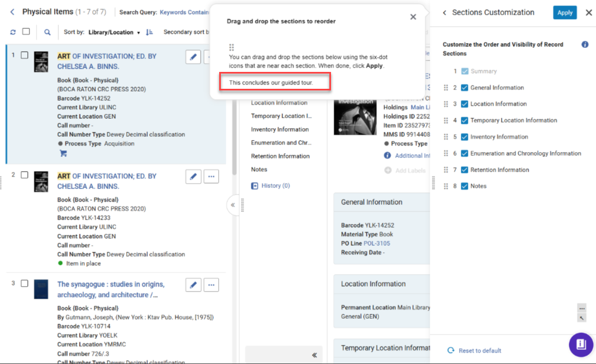Click cover thumbnail of The synagogue
Screen dimensions: 596x364
coord(41,289)
